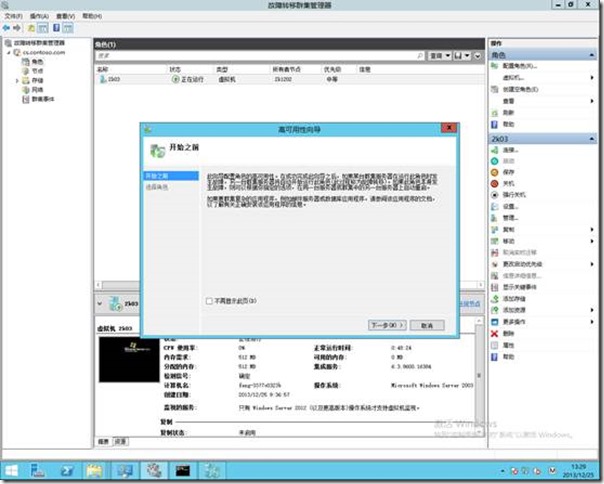This screenshot has width=604, height=484.
Task: Check the 不再显示此页 checkbox
Action: point(209,301)
